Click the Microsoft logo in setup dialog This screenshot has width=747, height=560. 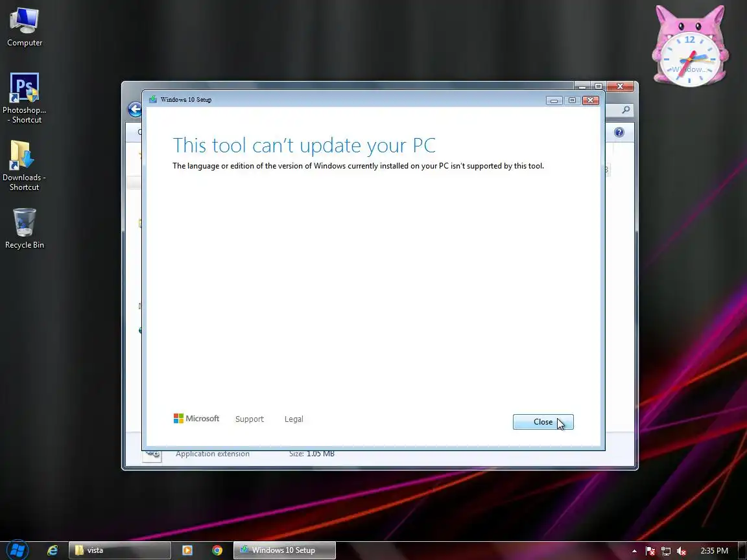pos(196,419)
